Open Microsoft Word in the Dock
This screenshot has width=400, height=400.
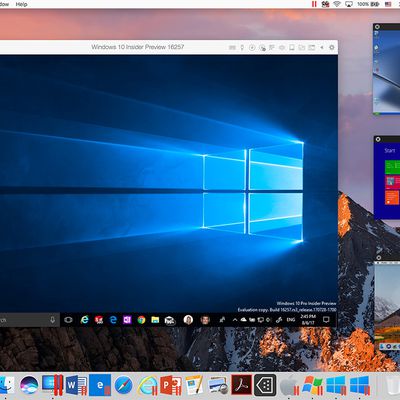pos(76,386)
